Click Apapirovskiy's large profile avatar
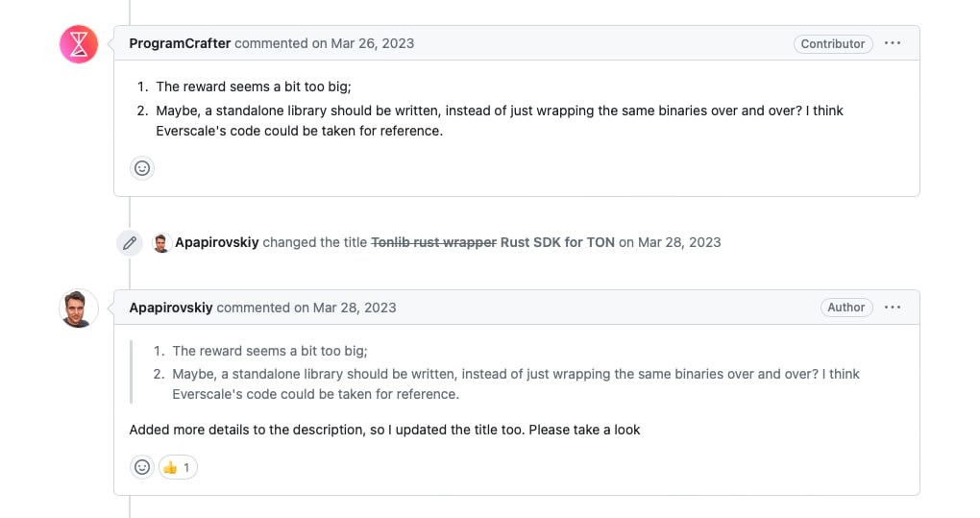 (79, 308)
